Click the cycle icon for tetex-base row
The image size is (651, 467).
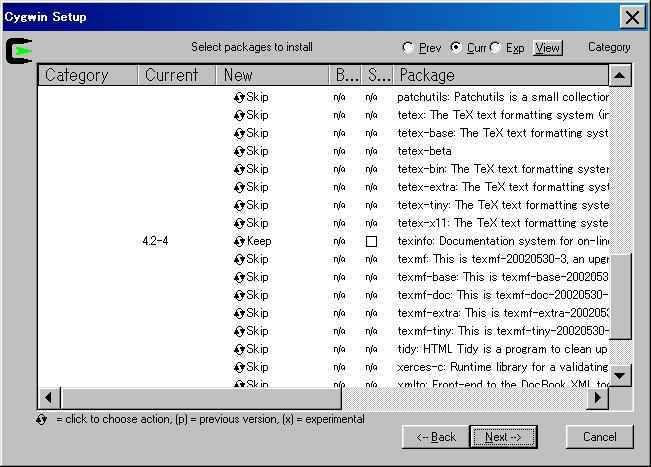click(x=239, y=134)
